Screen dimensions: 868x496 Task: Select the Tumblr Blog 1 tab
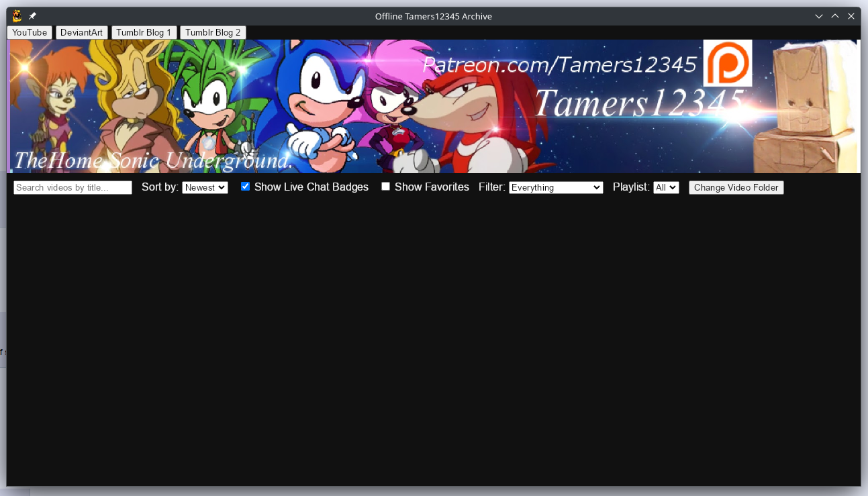click(x=144, y=32)
